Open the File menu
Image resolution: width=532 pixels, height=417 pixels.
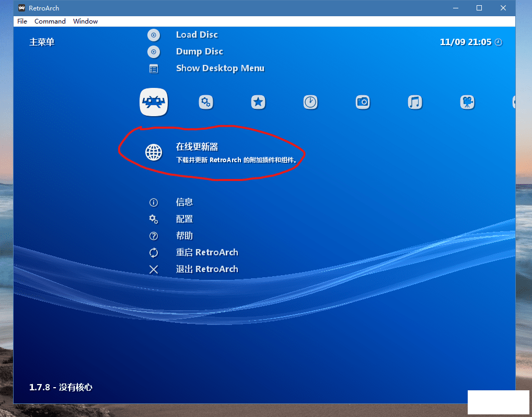click(22, 21)
